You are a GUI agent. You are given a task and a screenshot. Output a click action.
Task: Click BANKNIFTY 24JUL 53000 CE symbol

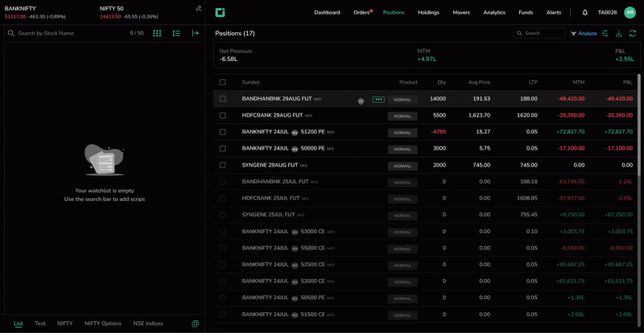click(283, 232)
